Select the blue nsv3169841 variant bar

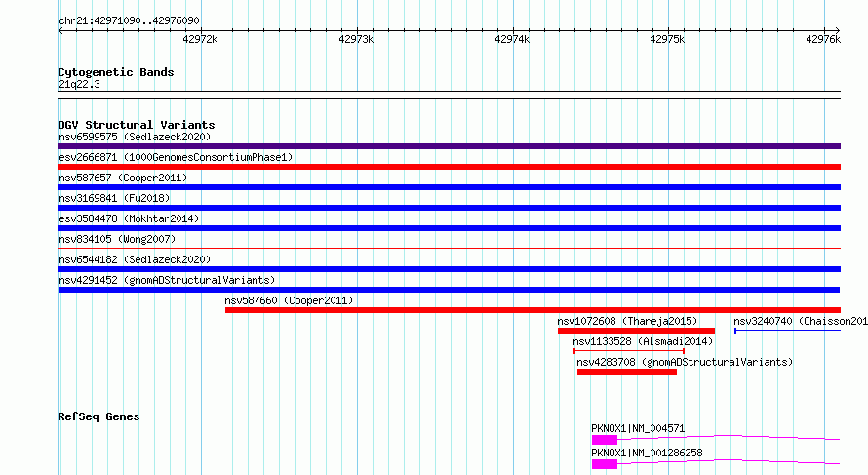pyautogui.click(x=449, y=208)
